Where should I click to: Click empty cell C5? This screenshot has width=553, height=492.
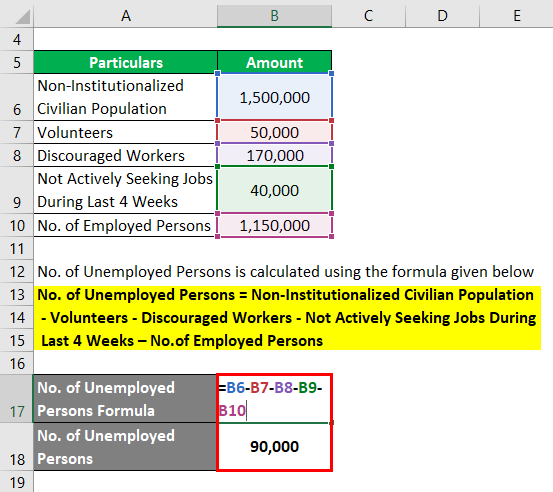click(x=369, y=62)
